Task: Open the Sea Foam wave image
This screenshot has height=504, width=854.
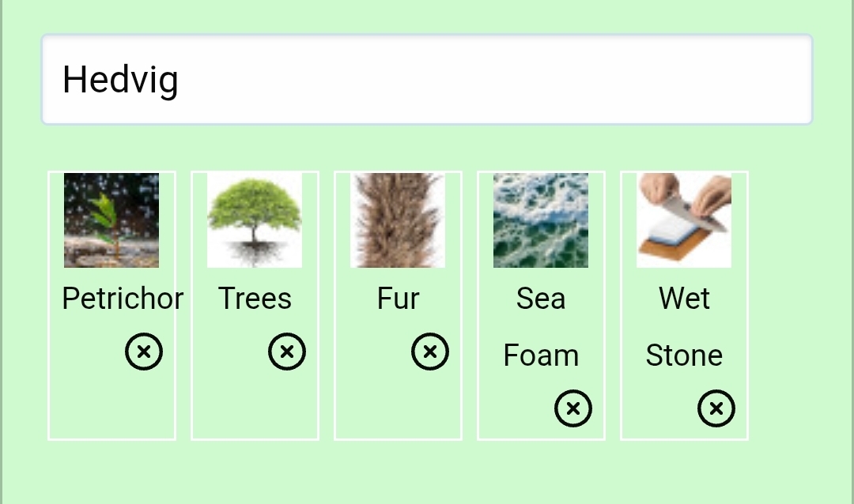Action: tap(541, 220)
